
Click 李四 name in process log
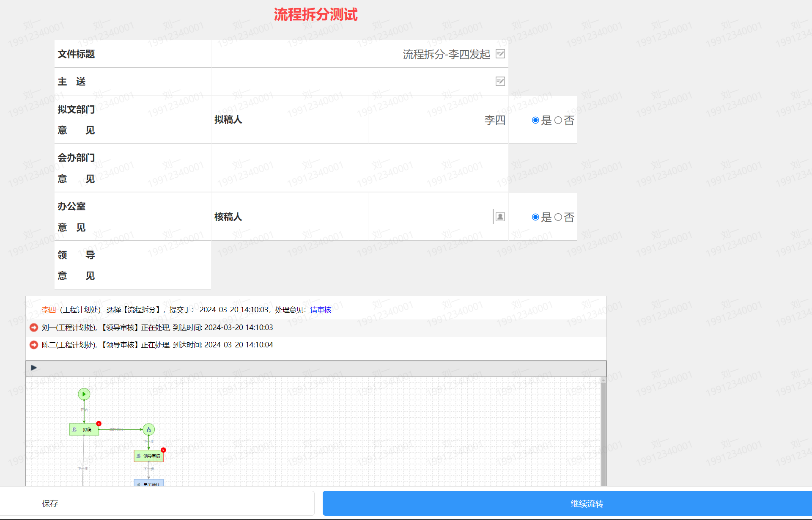49,310
